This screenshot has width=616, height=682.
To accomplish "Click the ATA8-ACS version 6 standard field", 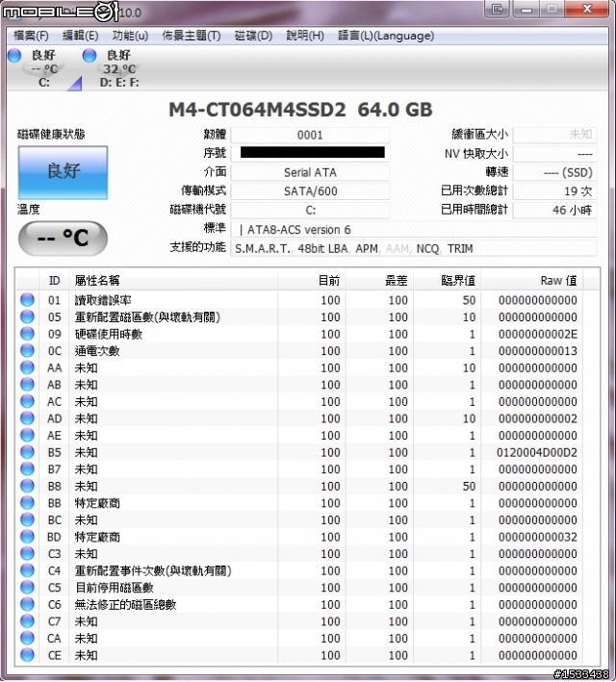I will (413, 230).
